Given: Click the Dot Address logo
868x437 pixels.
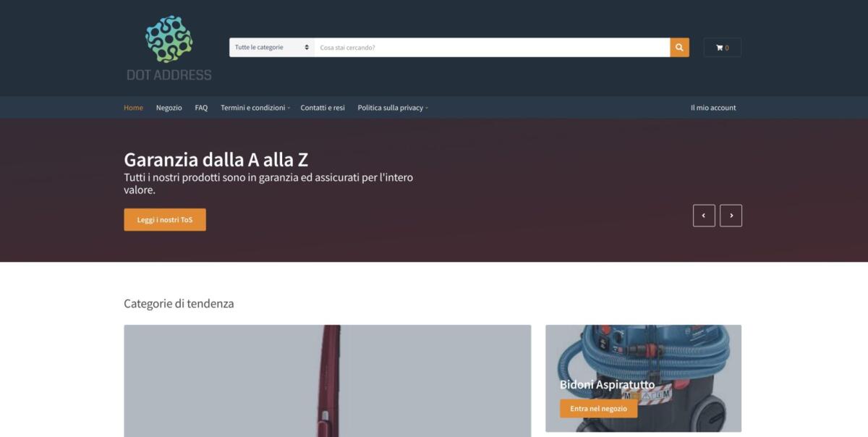Looking at the screenshot, I should click(x=168, y=45).
